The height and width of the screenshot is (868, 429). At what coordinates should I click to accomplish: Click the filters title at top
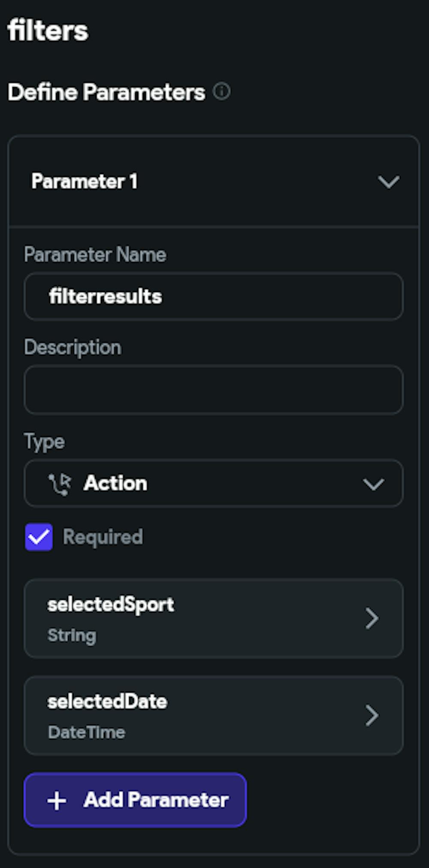coord(48,30)
